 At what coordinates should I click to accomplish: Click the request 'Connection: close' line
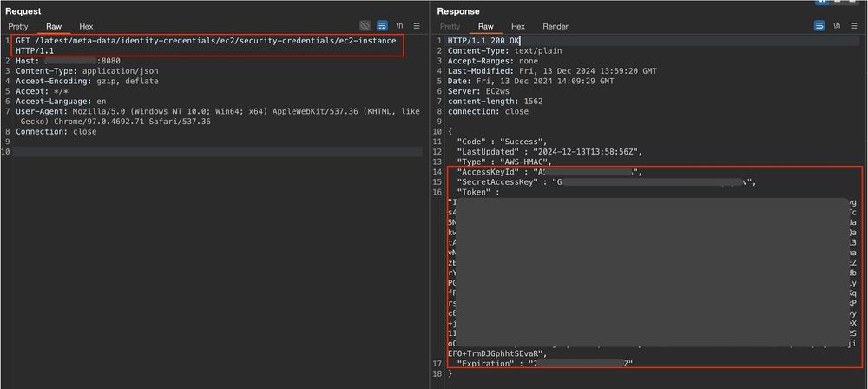click(x=56, y=131)
